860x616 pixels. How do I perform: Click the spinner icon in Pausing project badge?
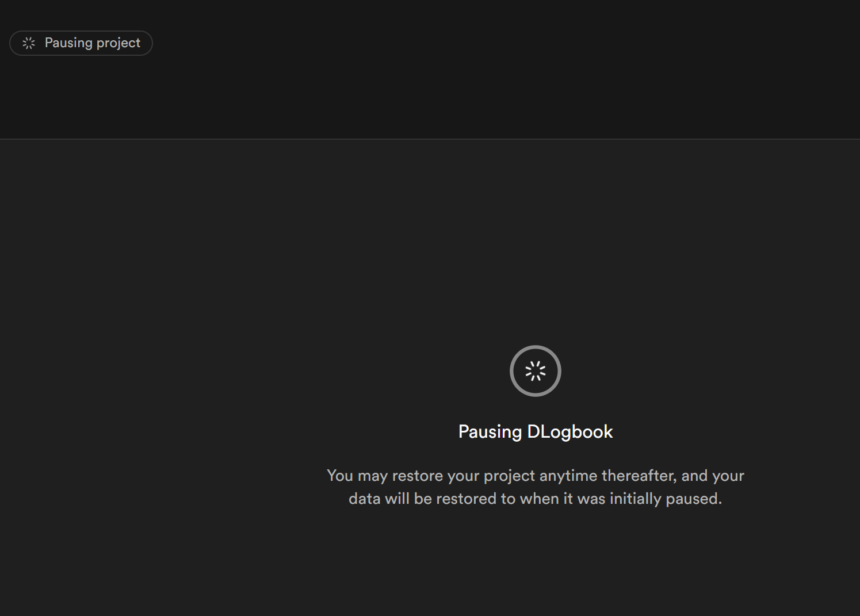(x=29, y=43)
